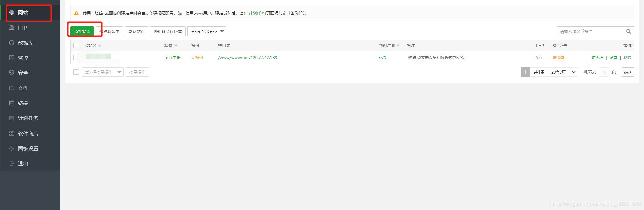This screenshot has height=210, width=644.
Task: Click the green 添加站点 button
Action: pyautogui.click(x=82, y=31)
